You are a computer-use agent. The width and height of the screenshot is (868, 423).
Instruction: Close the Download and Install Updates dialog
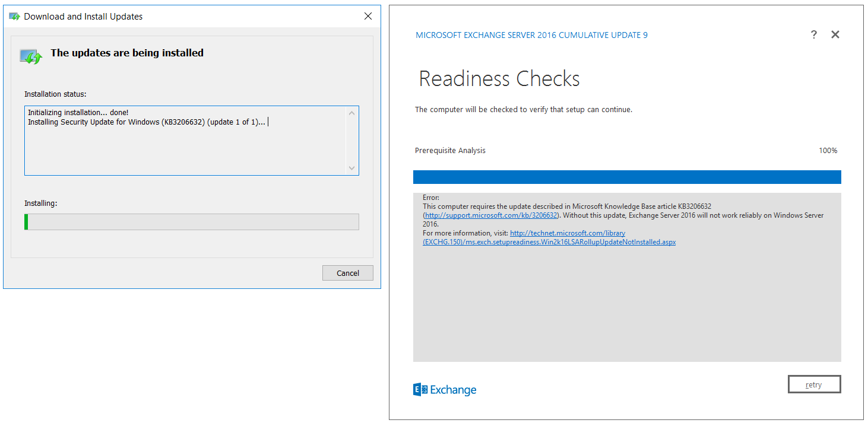click(x=368, y=17)
